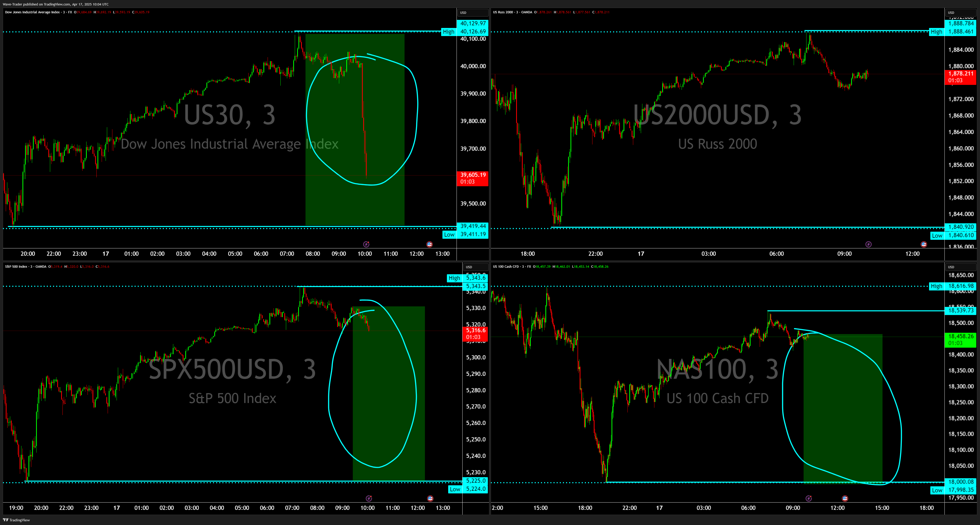Click the 40,000.00 price scale value on Dow chart
The height and width of the screenshot is (525, 980).
[x=473, y=66]
